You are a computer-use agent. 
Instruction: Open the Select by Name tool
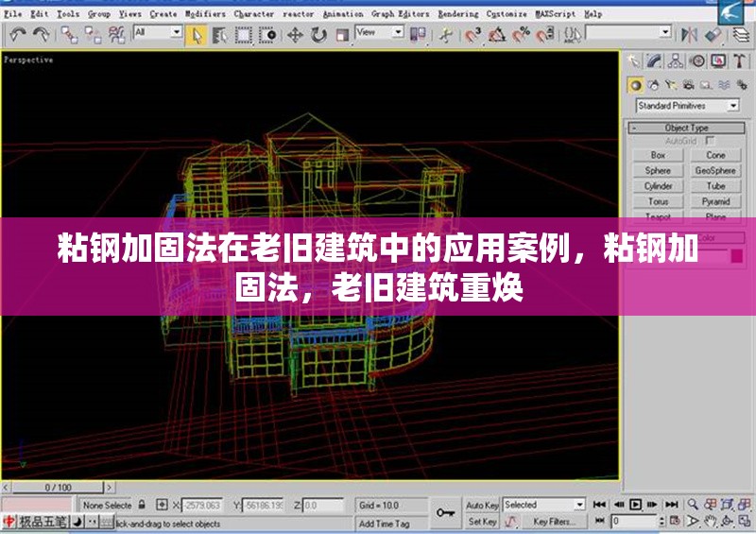[220, 35]
